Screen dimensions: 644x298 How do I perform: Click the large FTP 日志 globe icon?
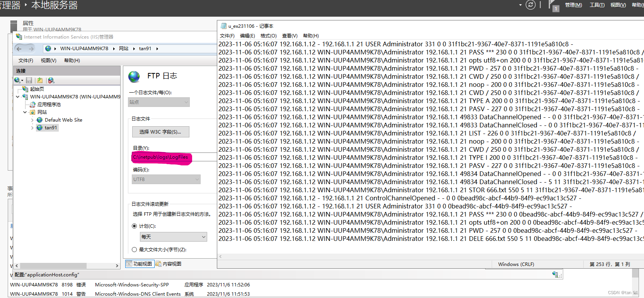(x=134, y=76)
